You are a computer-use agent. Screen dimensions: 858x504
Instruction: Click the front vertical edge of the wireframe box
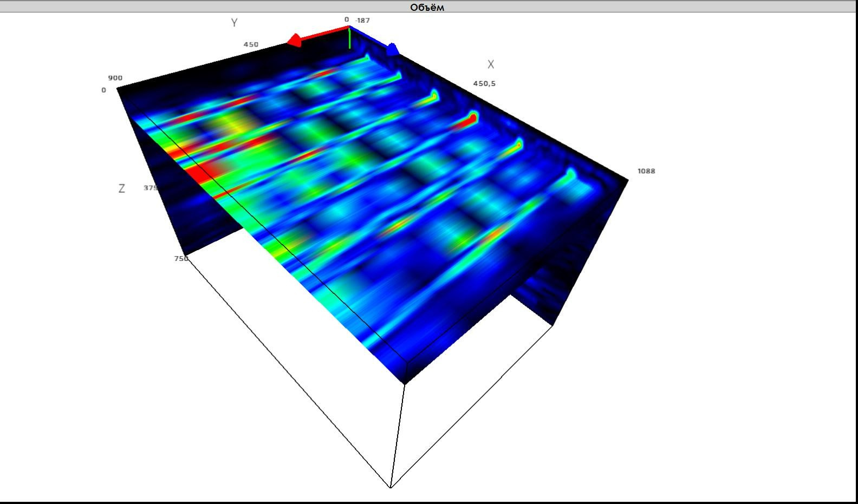pos(398,433)
